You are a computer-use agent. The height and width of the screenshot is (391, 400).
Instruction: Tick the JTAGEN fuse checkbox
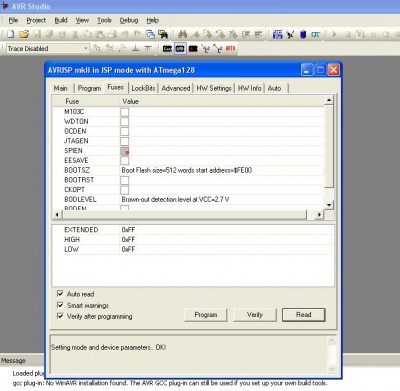tap(124, 141)
